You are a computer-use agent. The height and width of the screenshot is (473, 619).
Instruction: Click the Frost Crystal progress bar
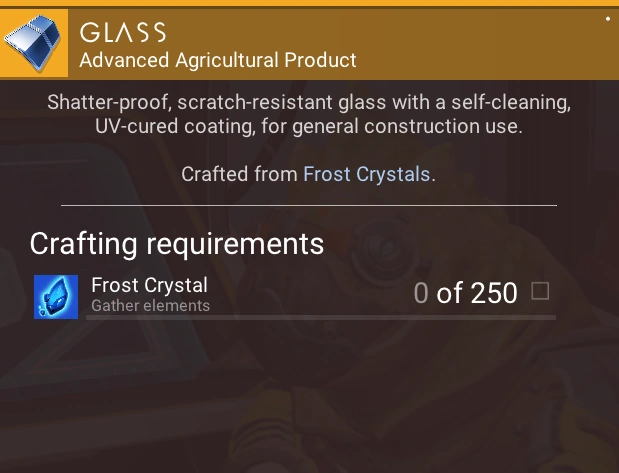tap(320, 317)
